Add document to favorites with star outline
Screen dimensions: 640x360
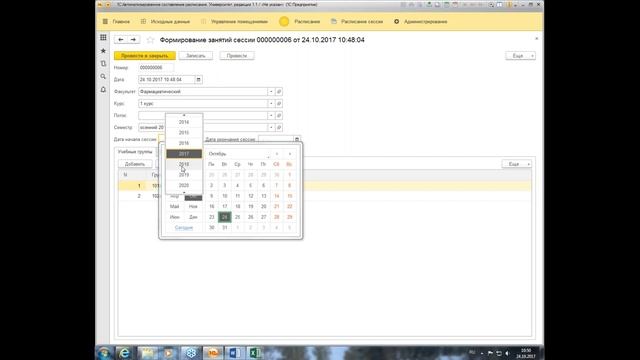[150, 40]
